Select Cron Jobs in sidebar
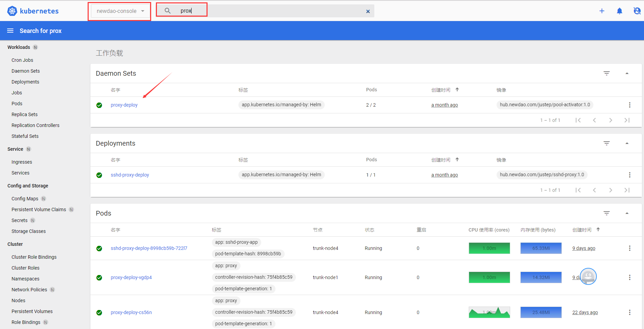Image resolution: width=644 pixels, height=329 pixels. click(22, 60)
